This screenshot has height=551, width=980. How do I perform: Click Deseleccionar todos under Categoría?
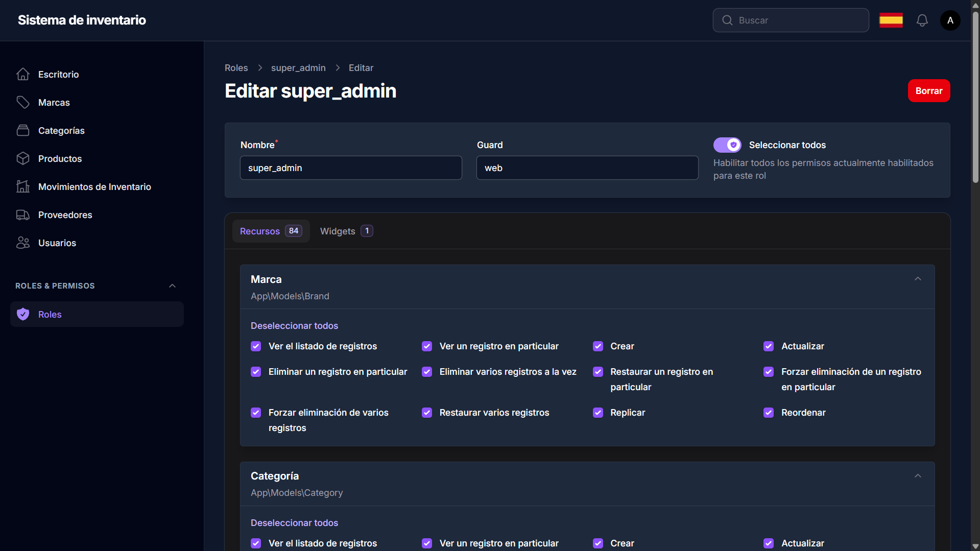(294, 523)
